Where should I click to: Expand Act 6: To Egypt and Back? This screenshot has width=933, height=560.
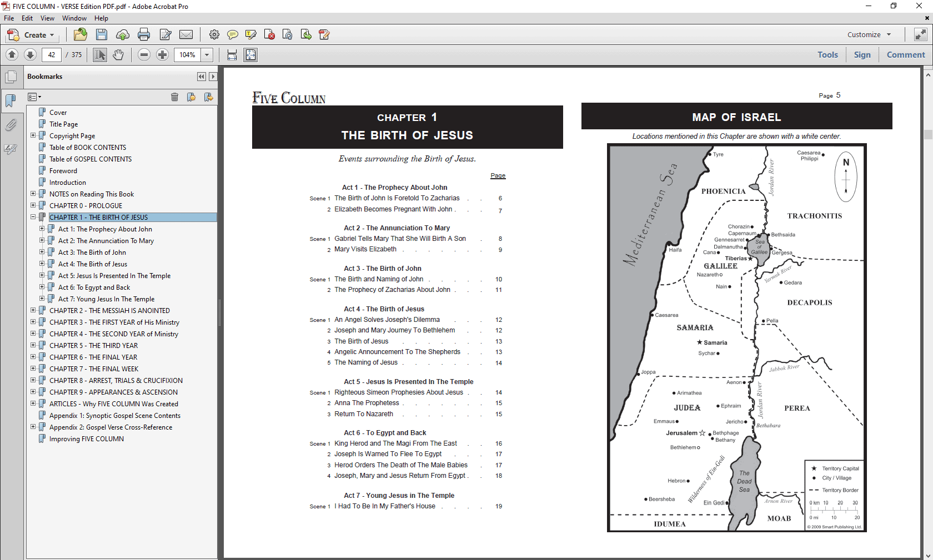coord(42,287)
